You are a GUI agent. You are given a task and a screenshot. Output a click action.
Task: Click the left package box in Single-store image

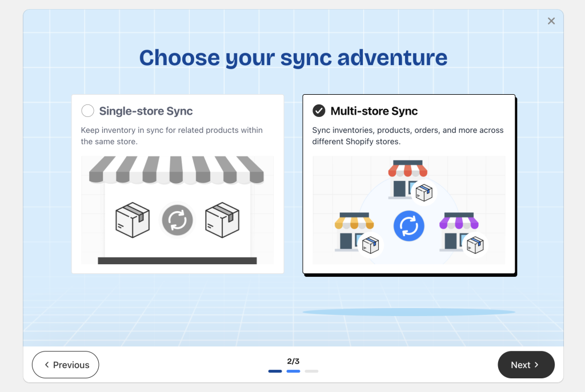click(x=133, y=220)
